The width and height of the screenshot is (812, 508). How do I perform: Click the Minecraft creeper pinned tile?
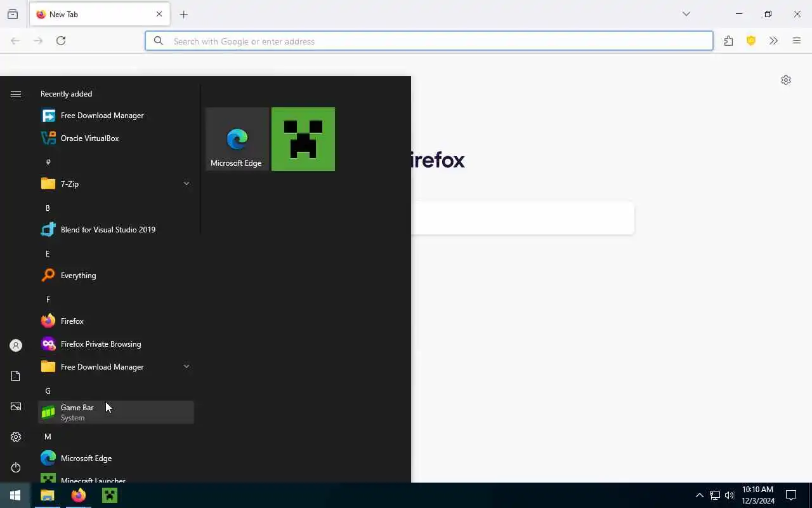click(303, 139)
